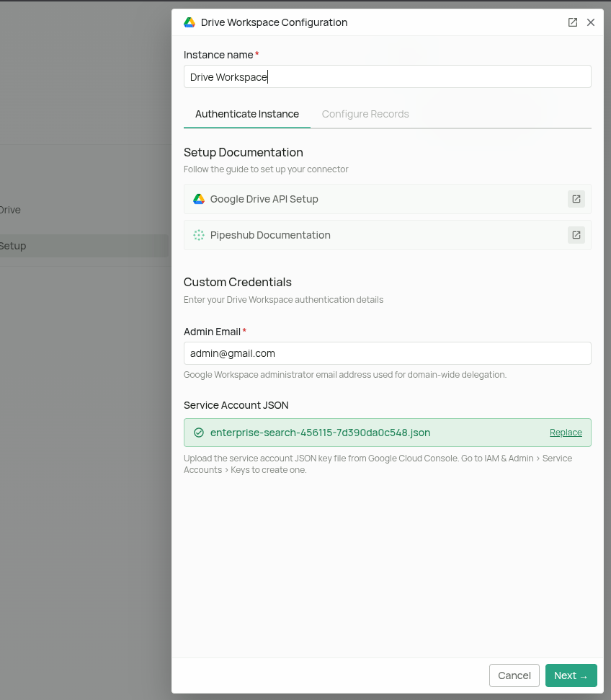Focus the Admin Email input field

388,353
